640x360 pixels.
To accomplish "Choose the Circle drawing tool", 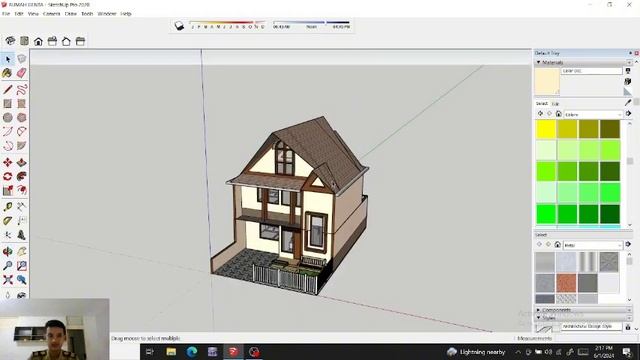I will [7, 118].
